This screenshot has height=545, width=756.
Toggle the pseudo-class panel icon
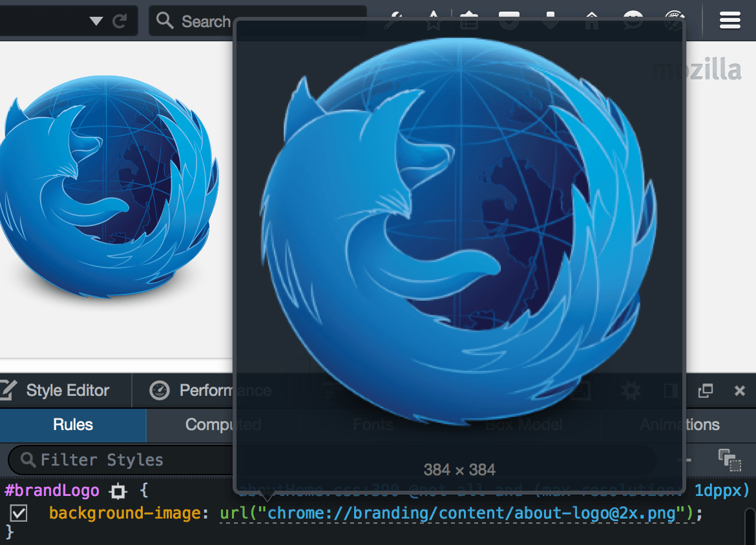pyautogui.click(x=730, y=460)
